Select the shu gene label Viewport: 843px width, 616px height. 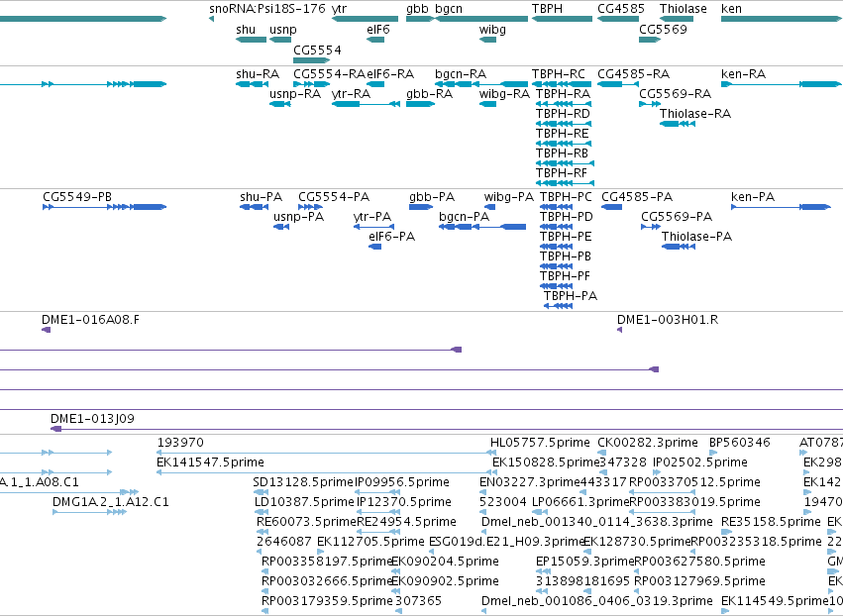(245, 29)
